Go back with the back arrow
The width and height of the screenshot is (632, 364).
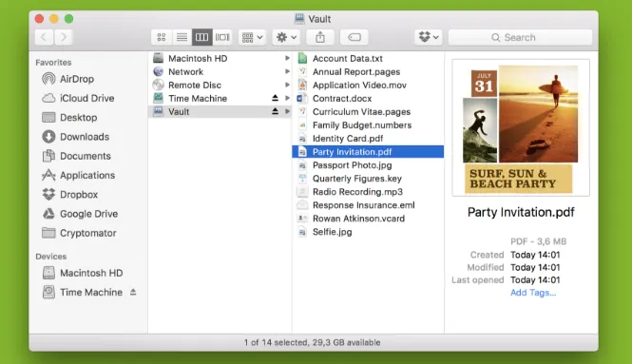(x=44, y=37)
